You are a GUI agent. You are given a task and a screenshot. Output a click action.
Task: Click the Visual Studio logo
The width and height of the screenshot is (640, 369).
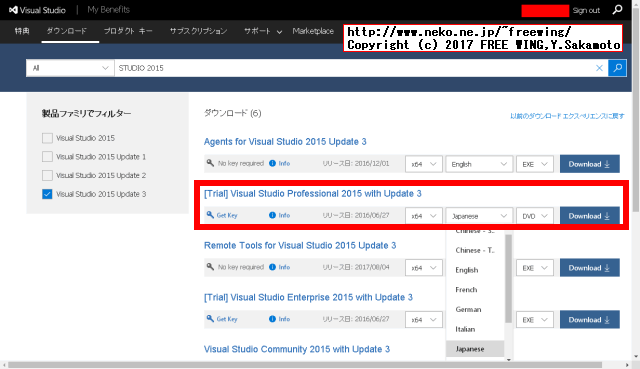37,10
